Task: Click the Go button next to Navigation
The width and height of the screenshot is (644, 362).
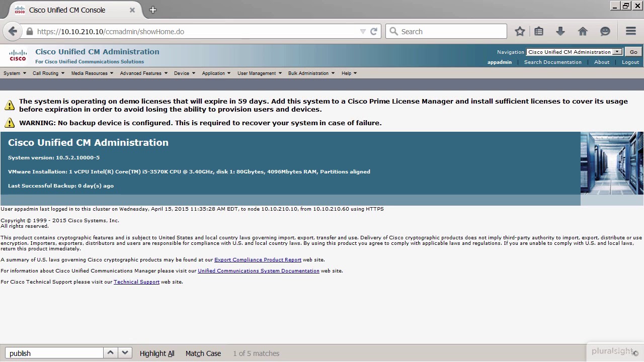Action: click(633, 52)
